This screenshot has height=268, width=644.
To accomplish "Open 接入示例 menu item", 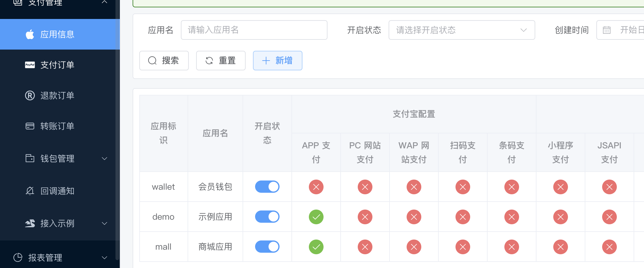I will (60, 223).
